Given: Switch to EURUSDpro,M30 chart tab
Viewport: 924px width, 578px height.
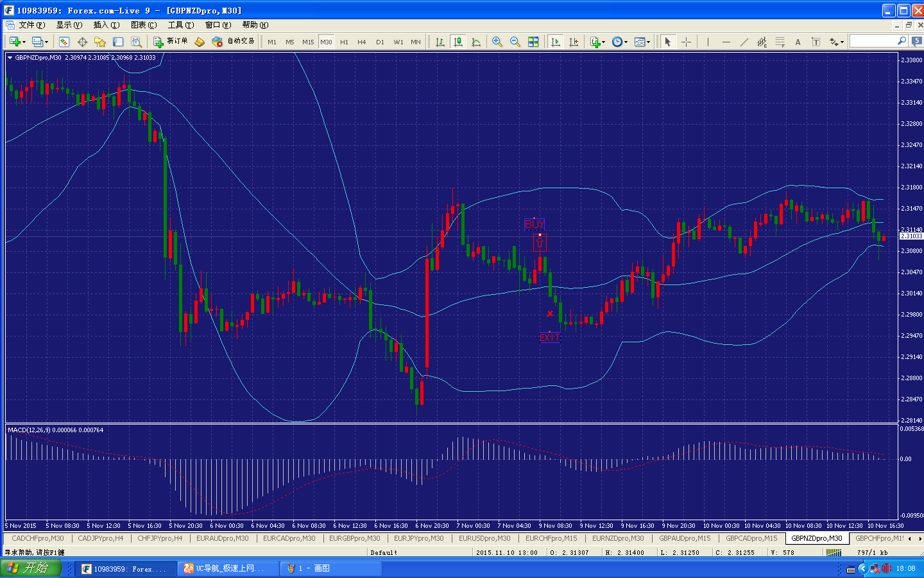Looking at the screenshot, I should coord(484,538).
